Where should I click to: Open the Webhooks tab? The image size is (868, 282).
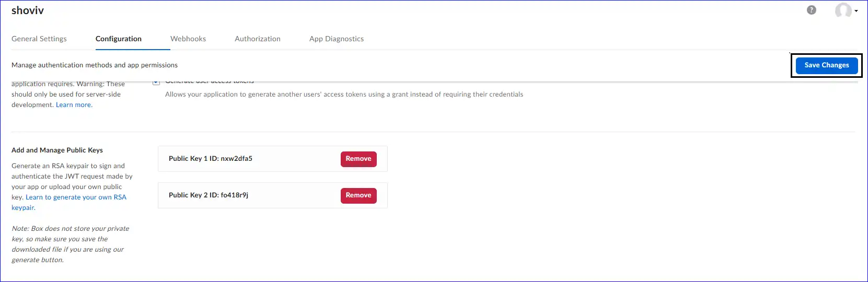188,39
